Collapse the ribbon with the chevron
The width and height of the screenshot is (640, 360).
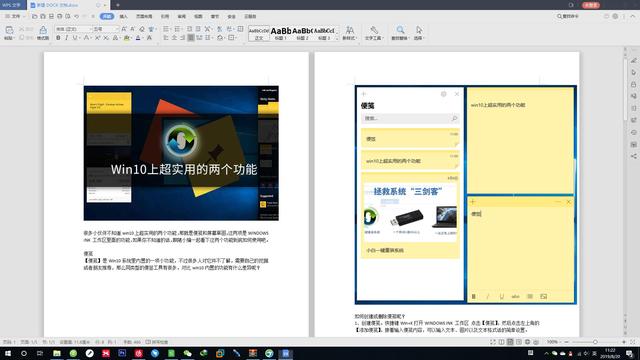(633, 16)
